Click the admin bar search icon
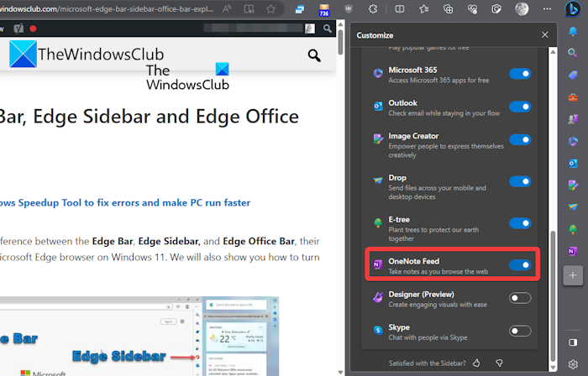 [328, 29]
